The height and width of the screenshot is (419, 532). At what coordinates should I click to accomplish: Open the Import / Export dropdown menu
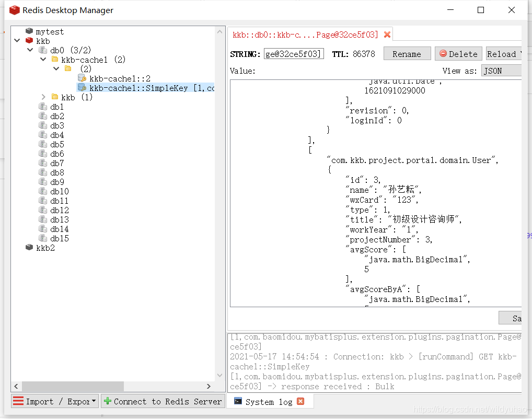tap(54, 401)
